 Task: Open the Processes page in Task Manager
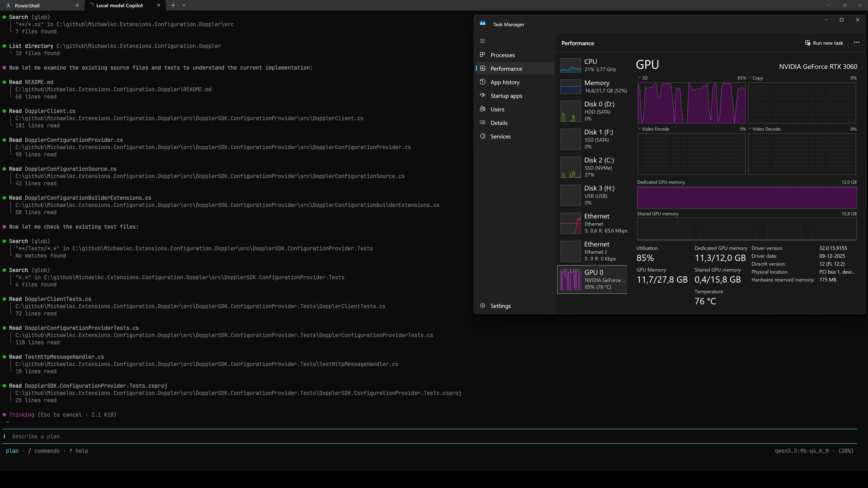coord(515,55)
